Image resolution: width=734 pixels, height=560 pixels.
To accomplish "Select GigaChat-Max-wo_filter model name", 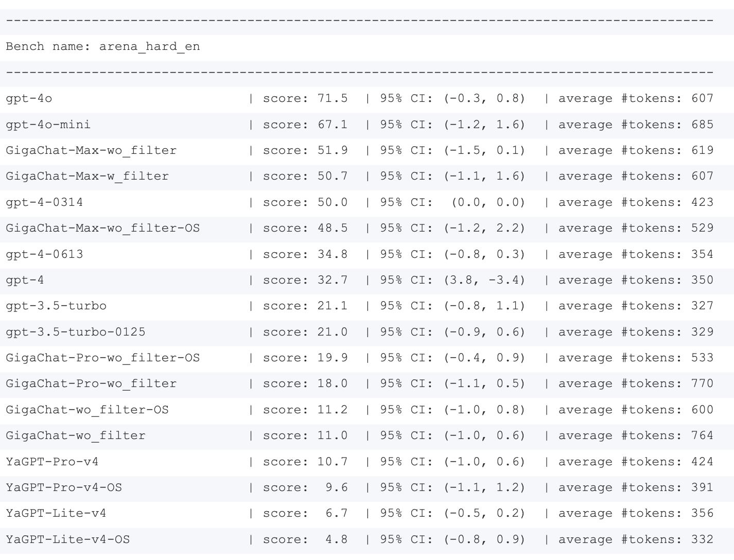I will 91,150.
